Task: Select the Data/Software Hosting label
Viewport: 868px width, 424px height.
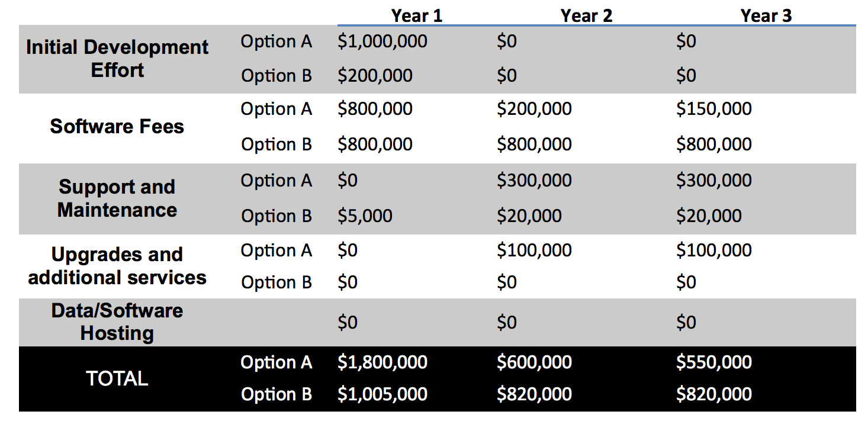Action: (x=117, y=322)
